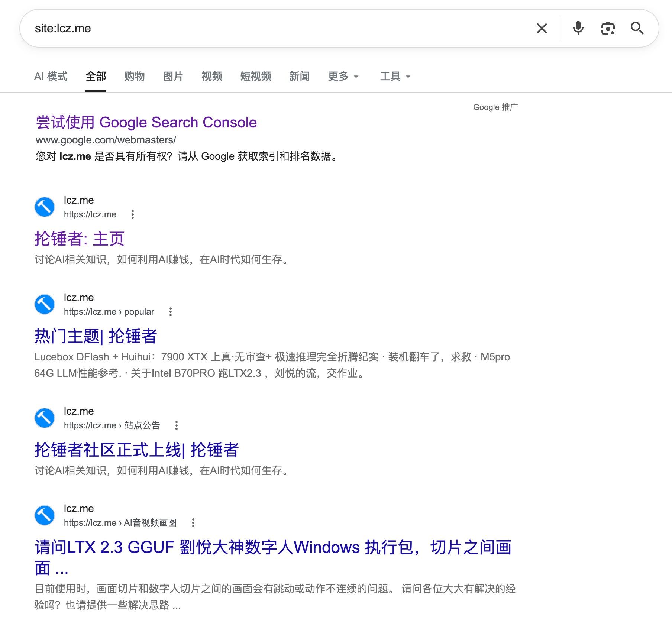Open the 抡锤者社区正式上线 result

point(136,450)
